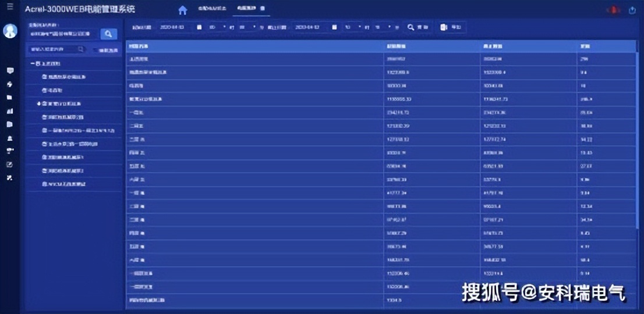Focus the start date input field
Viewport: 644px width, 314px height.
point(178,27)
